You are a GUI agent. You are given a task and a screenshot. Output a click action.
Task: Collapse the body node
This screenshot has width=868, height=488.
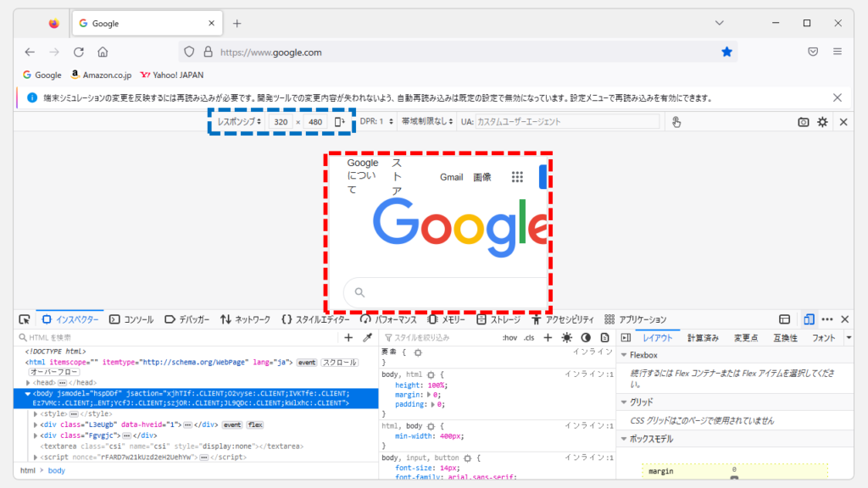(28, 394)
